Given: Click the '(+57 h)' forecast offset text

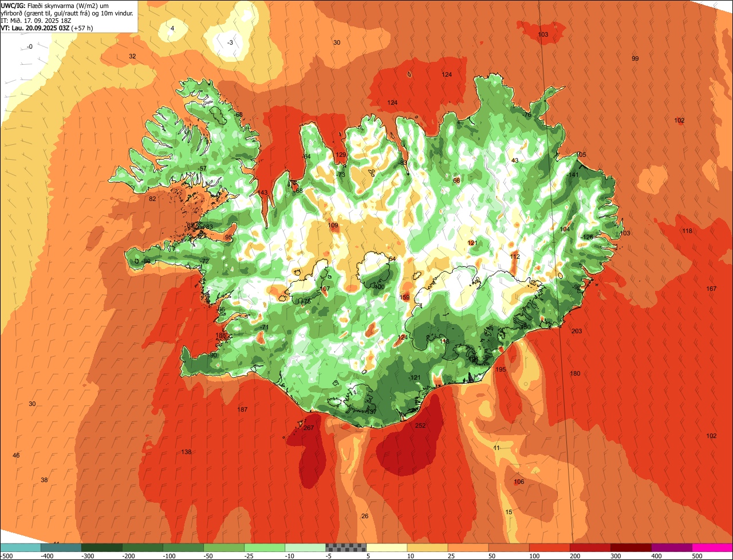Looking at the screenshot, I should coord(82,27).
